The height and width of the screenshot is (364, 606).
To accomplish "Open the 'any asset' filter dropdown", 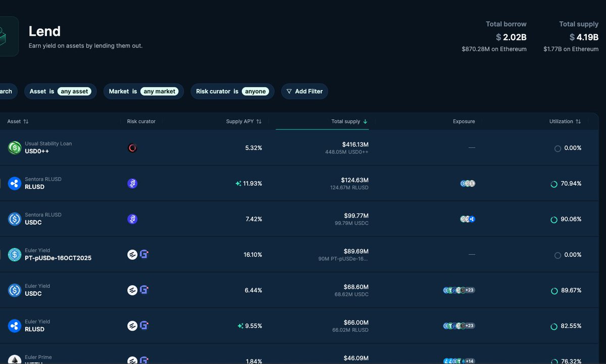I will coord(74,91).
